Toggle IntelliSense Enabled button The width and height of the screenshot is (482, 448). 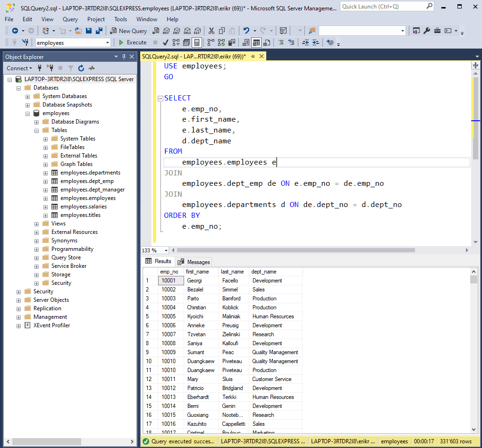(197, 42)
